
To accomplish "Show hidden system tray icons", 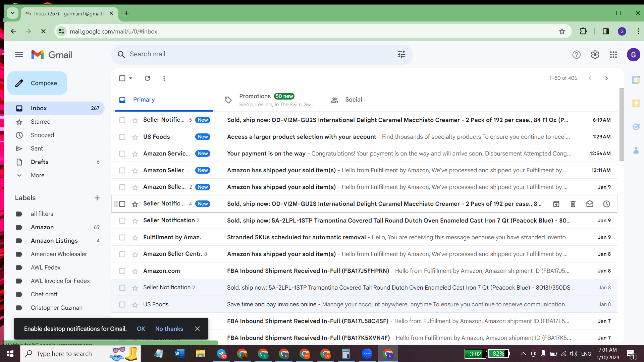I will [523, 354].
